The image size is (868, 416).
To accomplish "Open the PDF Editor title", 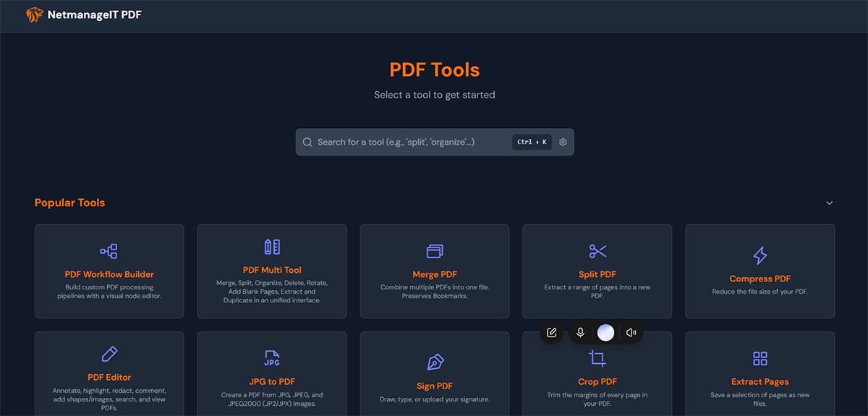I will pyautogui.click(x=109, y=377).
